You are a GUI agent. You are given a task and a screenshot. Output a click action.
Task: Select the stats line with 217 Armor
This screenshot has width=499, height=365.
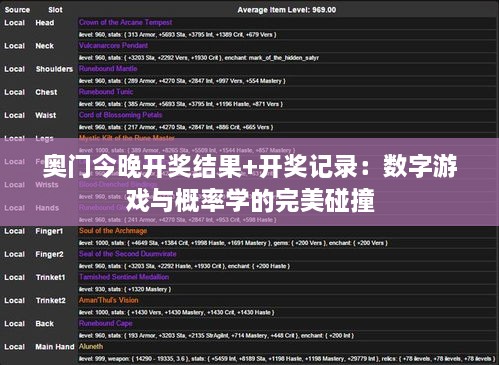click(176, 127)
